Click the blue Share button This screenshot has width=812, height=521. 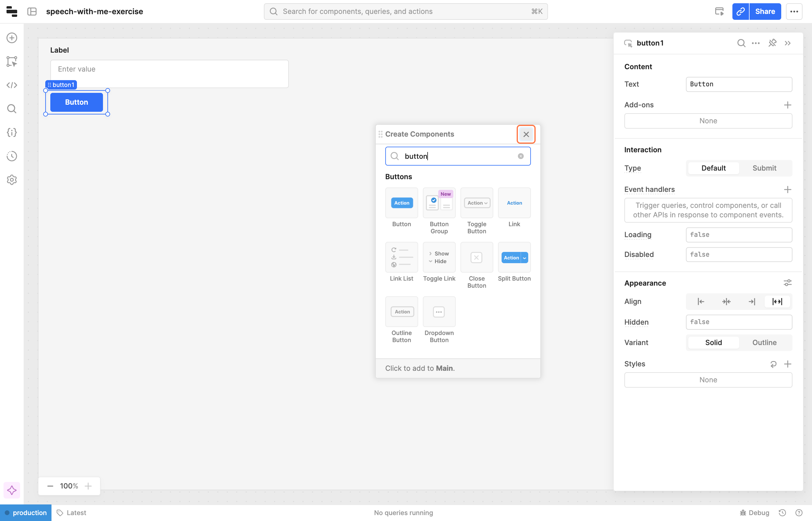[x=765, y=12]
